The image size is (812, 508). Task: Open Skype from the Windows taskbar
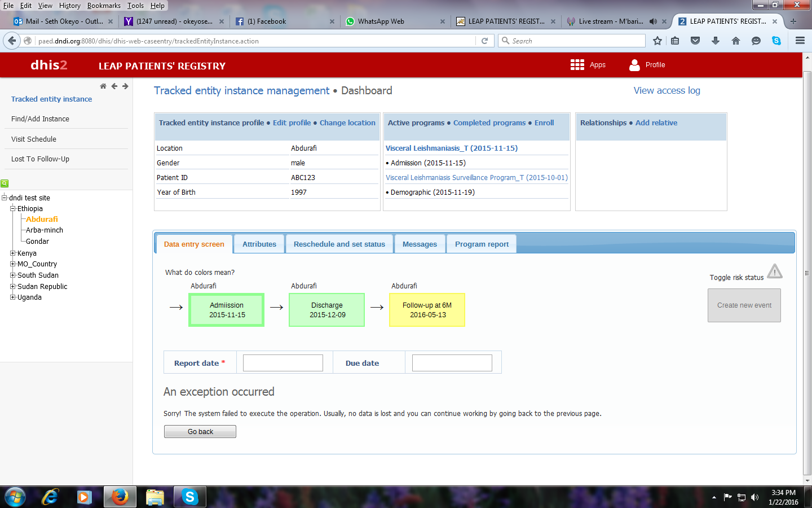pyautogui.click(x=189, y=497)
